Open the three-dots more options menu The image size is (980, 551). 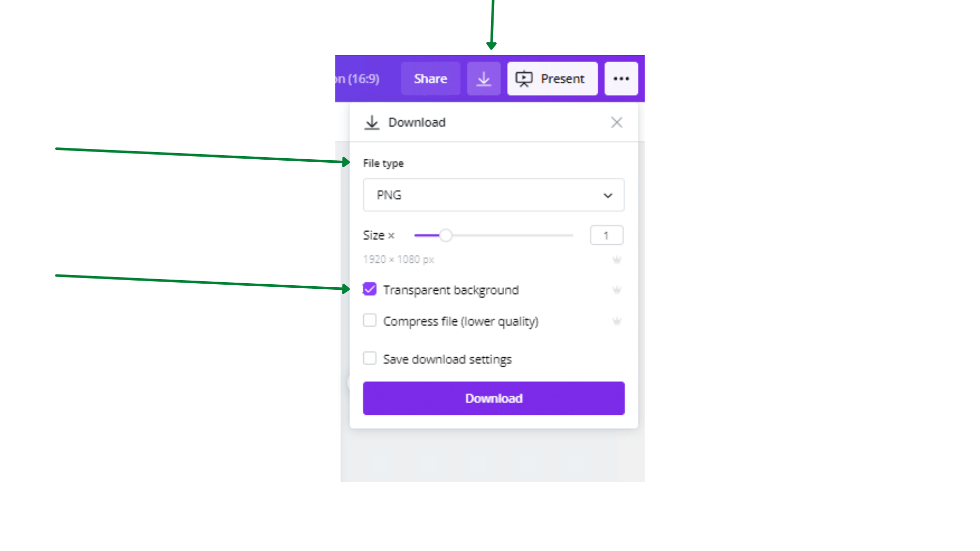pos(621,79)
